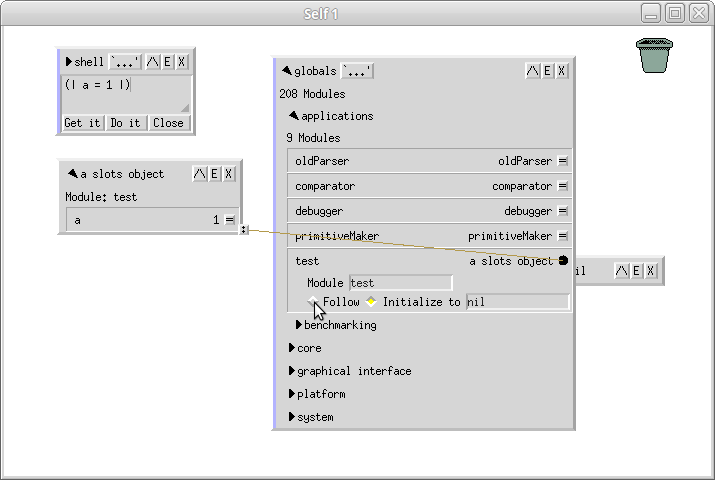The width and height of the screenshot is (715, 480).
Task: Collapse the 'a slots object' outliner
Action: click(x=72, y=174)
